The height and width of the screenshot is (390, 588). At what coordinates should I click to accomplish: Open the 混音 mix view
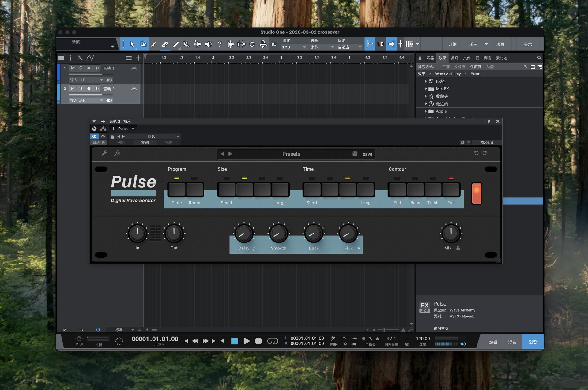(x=512, y=342)
